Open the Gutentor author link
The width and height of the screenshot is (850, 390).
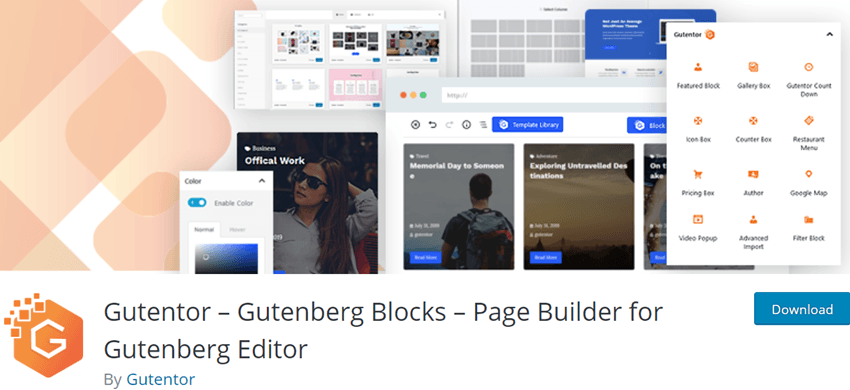tap(160, 379)
